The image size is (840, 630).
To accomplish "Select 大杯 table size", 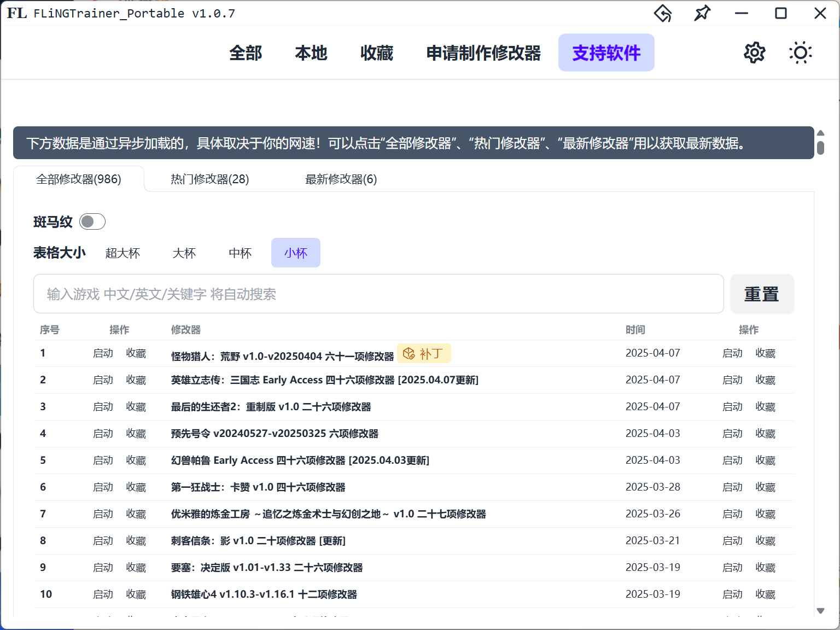I will point(184,253).
